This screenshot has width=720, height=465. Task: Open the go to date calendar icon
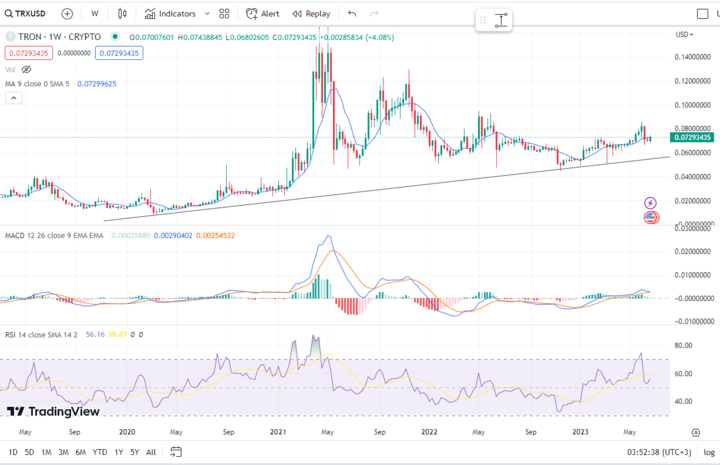(x=176, y=452)
